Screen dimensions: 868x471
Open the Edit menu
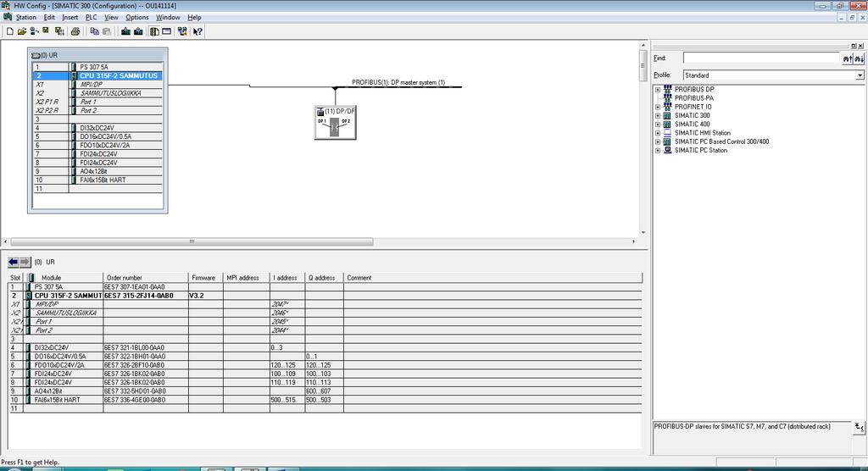[x=49, y=17]
